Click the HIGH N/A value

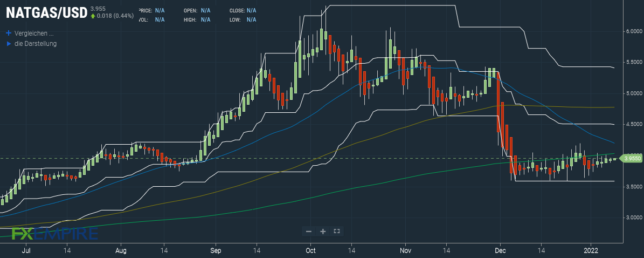click(x=205, y=19)
